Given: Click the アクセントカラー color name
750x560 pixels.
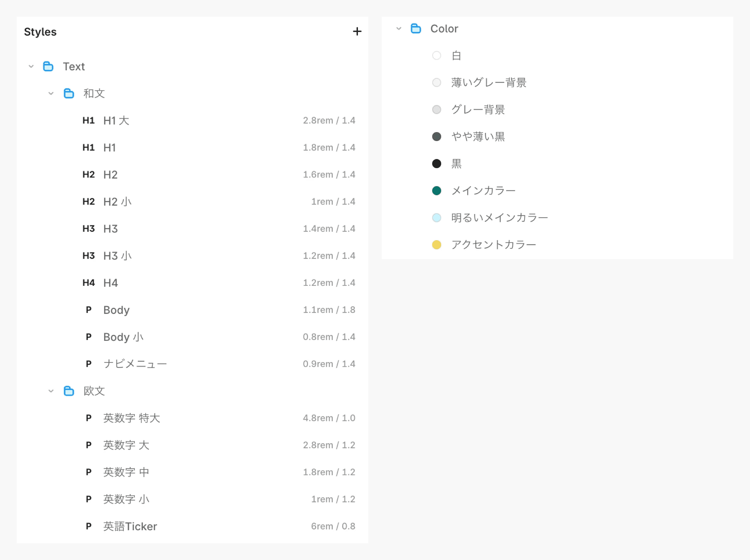Looking at the screenshot, I should tap(494, 245).
